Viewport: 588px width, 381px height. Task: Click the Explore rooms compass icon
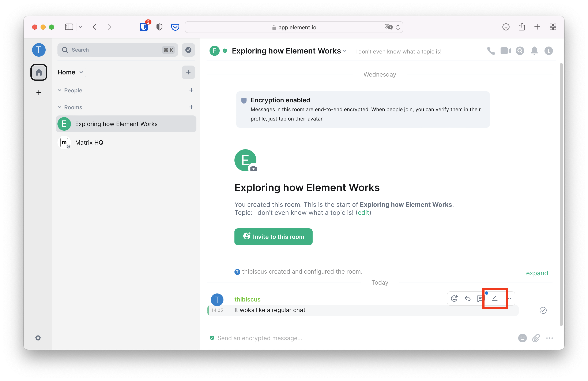[188, 50]
